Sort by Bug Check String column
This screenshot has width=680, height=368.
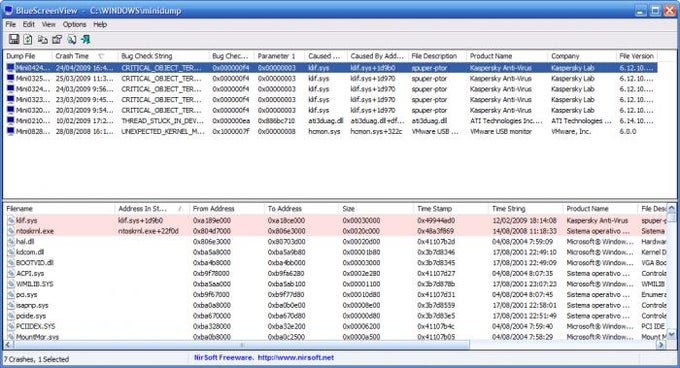pyautogui.click(x=163, y=56)
